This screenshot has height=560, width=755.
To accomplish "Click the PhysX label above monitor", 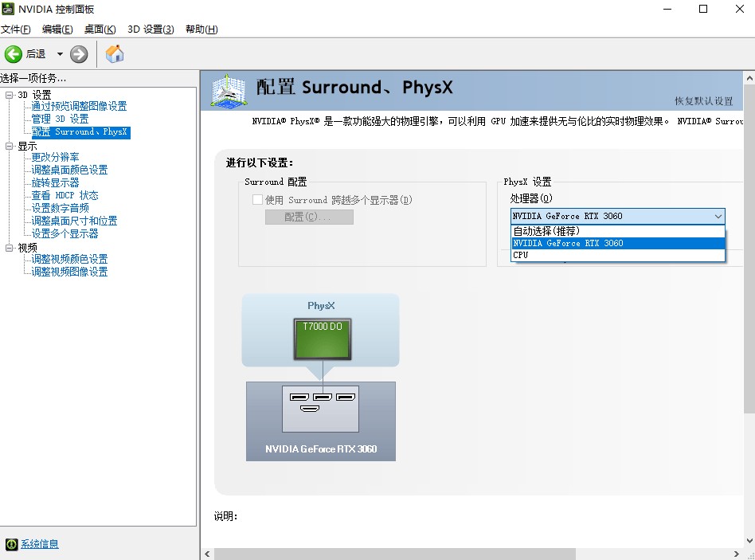I will pos(321,306).
